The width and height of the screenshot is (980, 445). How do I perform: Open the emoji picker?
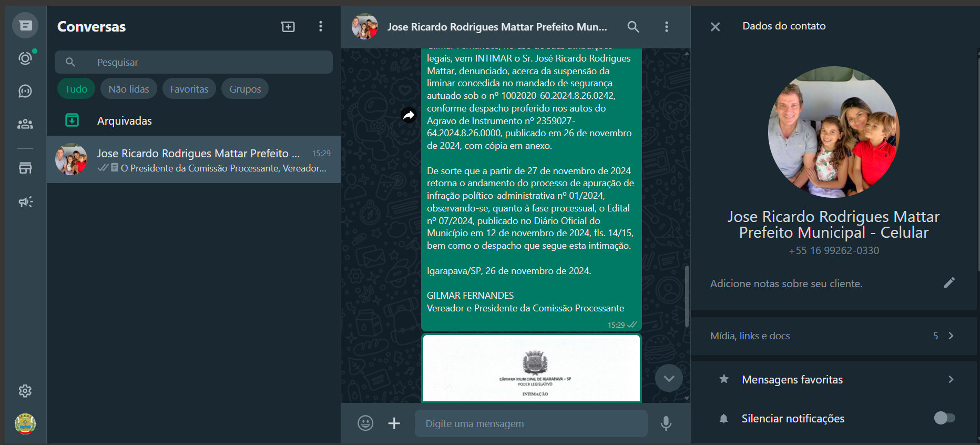click(365, 423)
